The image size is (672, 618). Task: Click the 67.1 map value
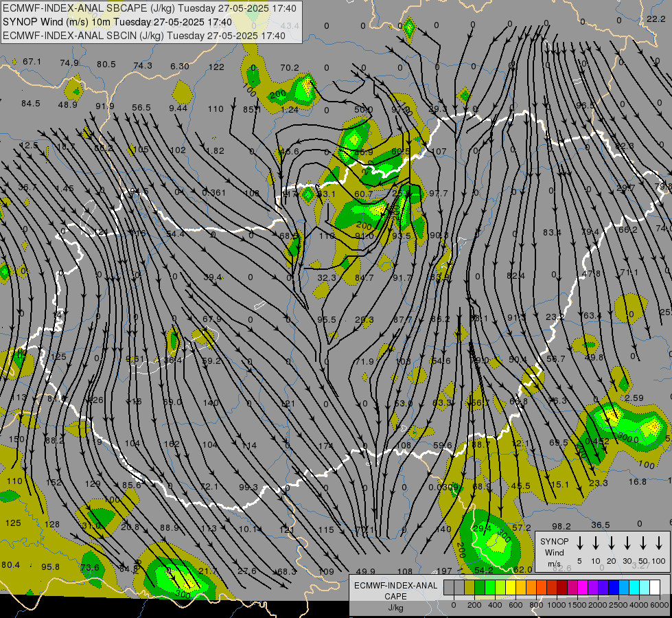coord(32,62)
